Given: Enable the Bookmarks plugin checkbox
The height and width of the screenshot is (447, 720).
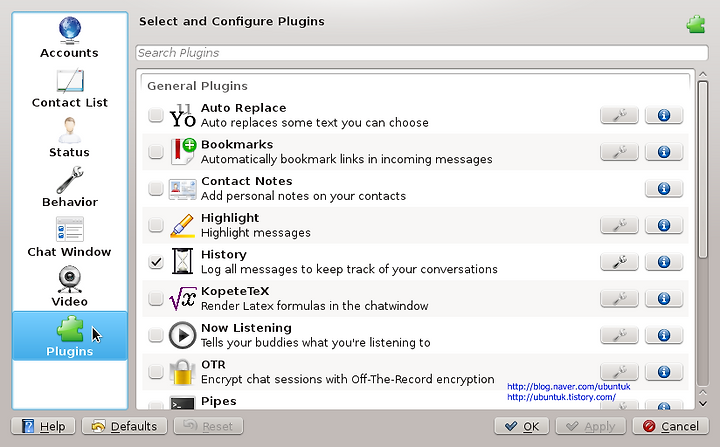Looking at the screenshot, I should [156, 152].
